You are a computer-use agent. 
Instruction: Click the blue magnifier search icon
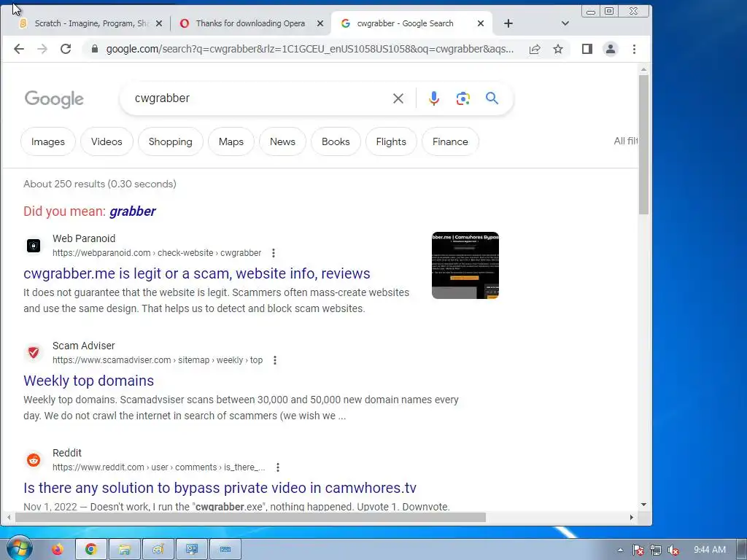coord(492,98)
